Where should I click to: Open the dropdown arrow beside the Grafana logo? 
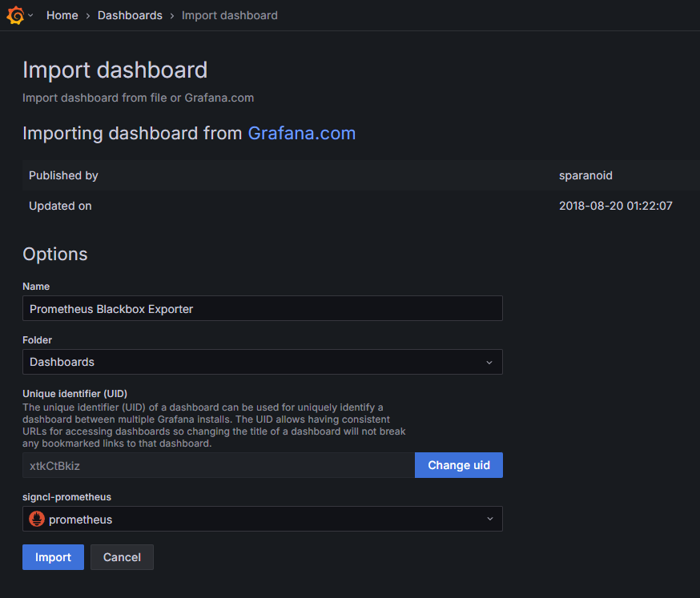pos(30,15)
